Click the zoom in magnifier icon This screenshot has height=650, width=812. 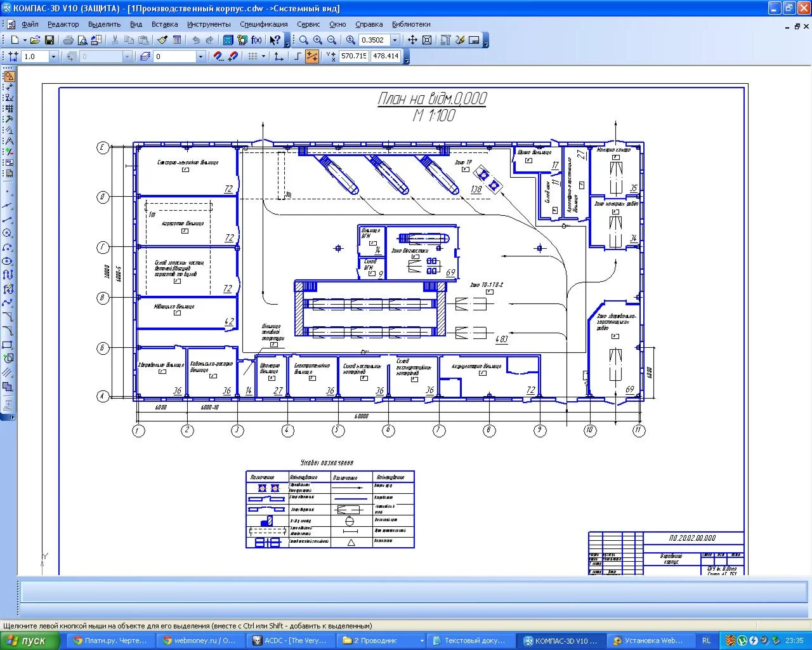pos(317,40)
